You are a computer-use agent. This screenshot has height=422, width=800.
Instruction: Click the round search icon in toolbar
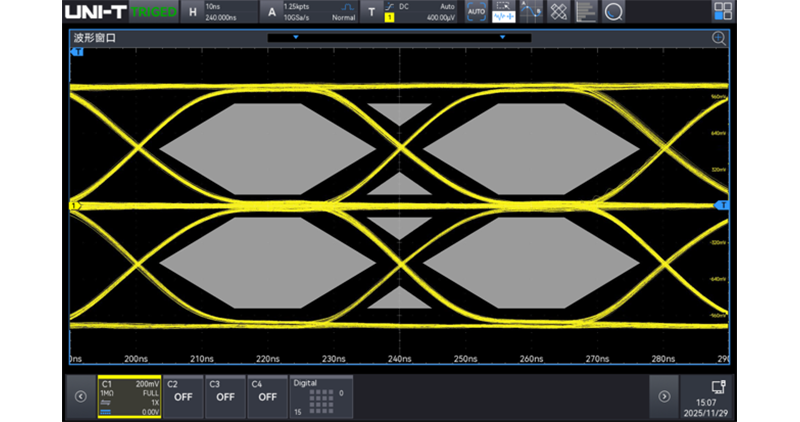(x=614, y=12)
